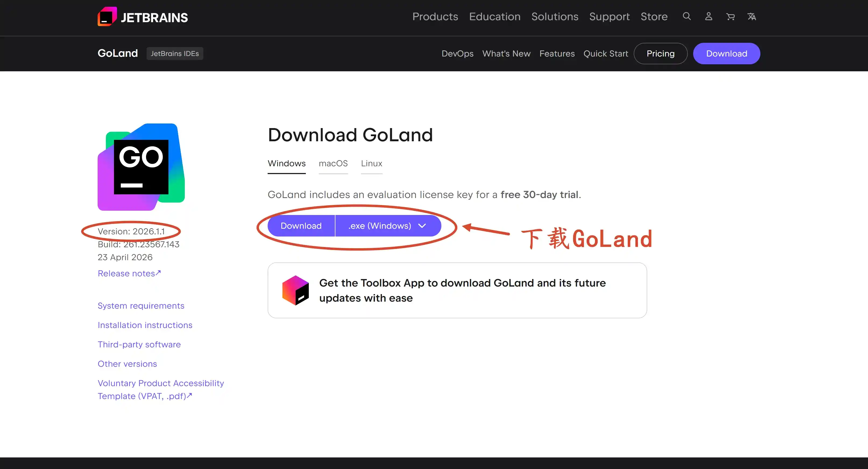Open the Support menu

(609, 16)
